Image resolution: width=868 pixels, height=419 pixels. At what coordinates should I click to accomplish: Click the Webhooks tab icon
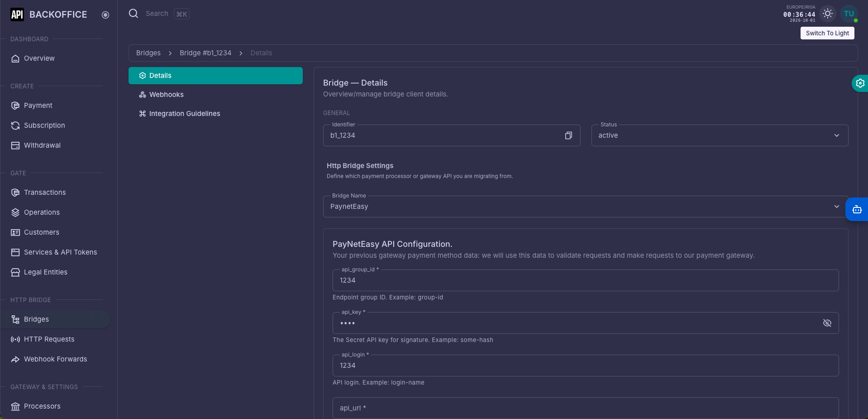[143, 95]
